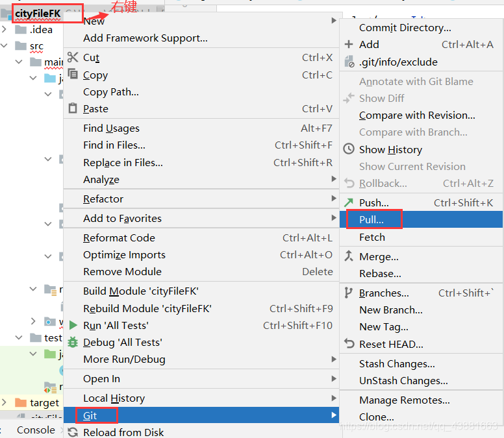Click the Branches icon in Git submenu
This screenshot has width=504, height=438.
348,293
